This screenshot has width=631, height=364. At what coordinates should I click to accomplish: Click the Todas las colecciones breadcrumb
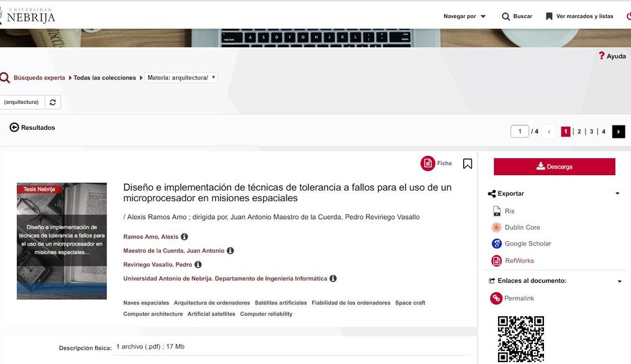[x=104, y=78]
